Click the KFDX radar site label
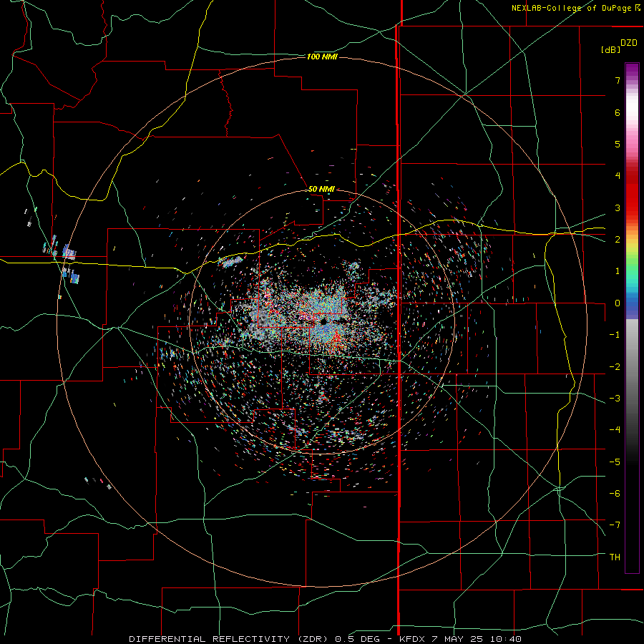The height and width of the screenshot is (644, 644). coord(412,639)
